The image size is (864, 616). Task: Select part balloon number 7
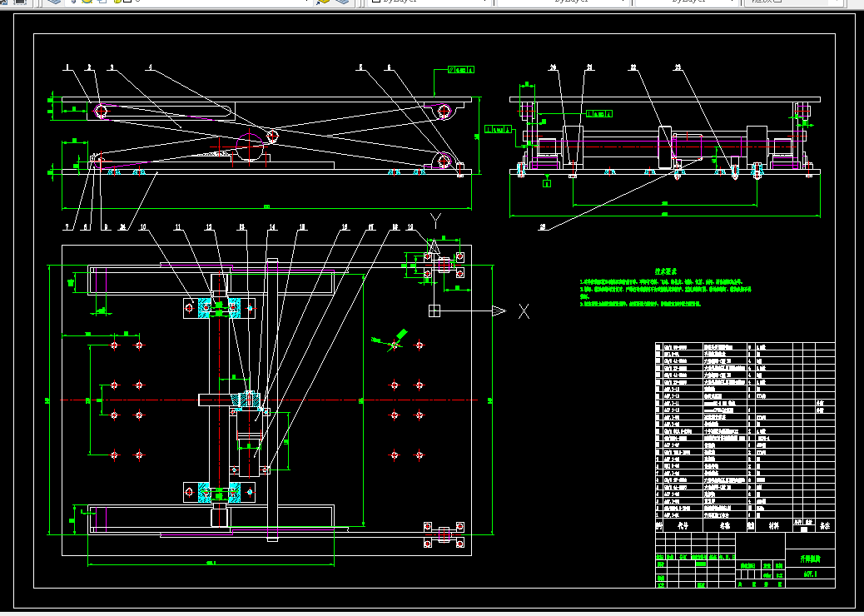(67, 227)
